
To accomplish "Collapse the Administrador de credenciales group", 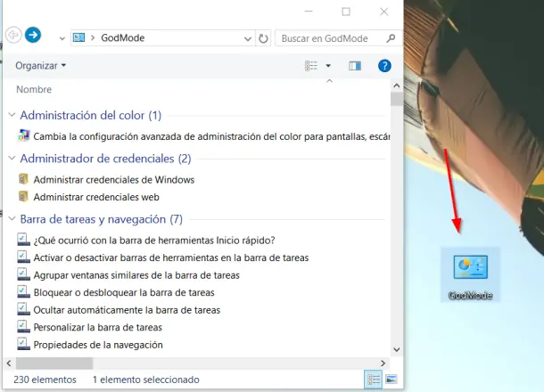I will coord(12,158).
